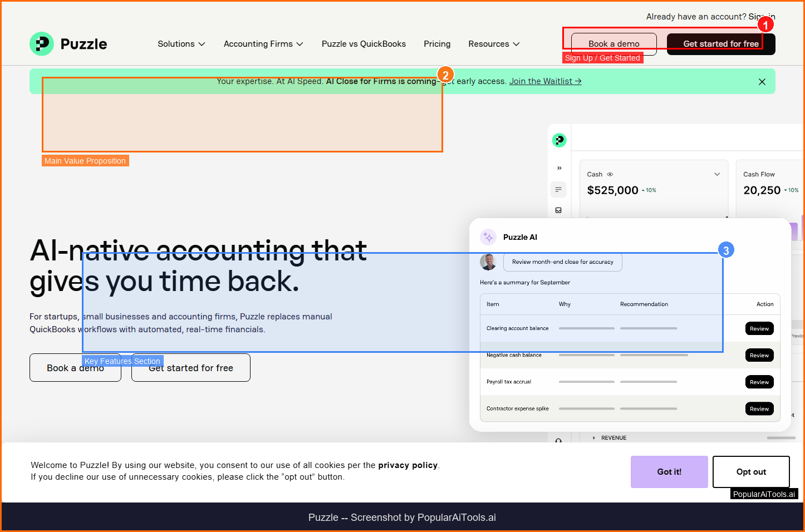
Task: Expand dashboard sidebar with double-chevron icon
Action: pos(559,168)
